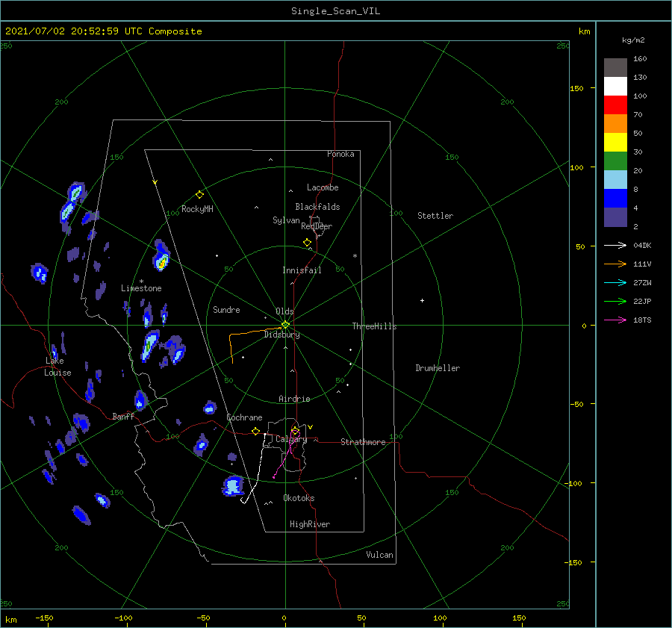The image size is (672, 628).
Task: Click the orange 111V track arrow
Action: pos(615,264)
